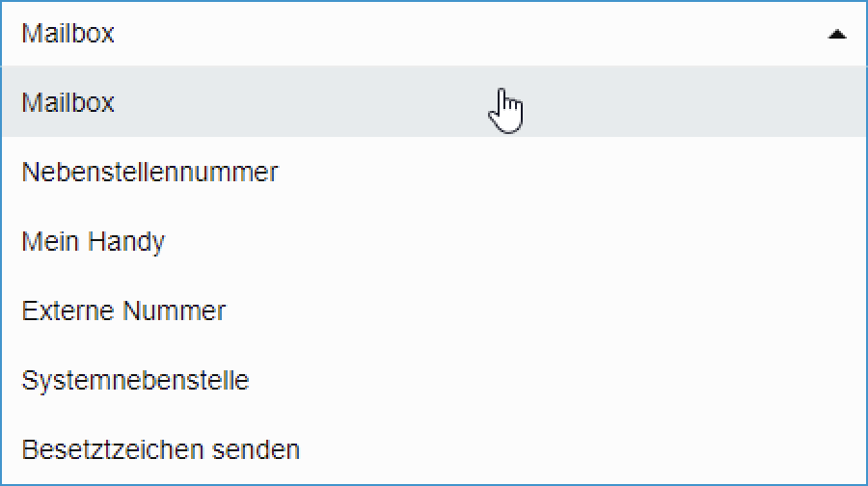Select Besetztzeichen senden option
Image resolution: width=868 pixels, height=486 pixels.
click(160, 449)
